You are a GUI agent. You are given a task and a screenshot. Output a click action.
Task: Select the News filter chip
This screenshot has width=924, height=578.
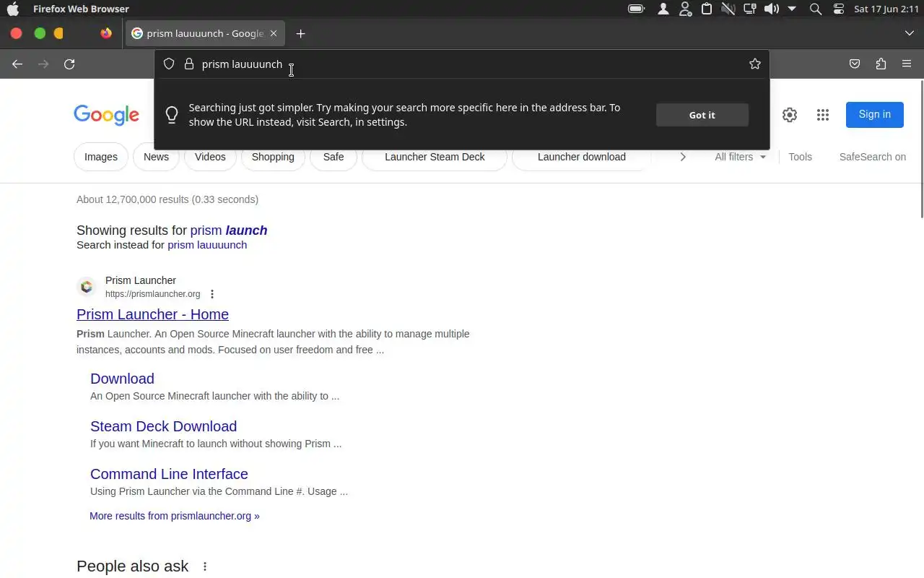[x=156, y=157]
